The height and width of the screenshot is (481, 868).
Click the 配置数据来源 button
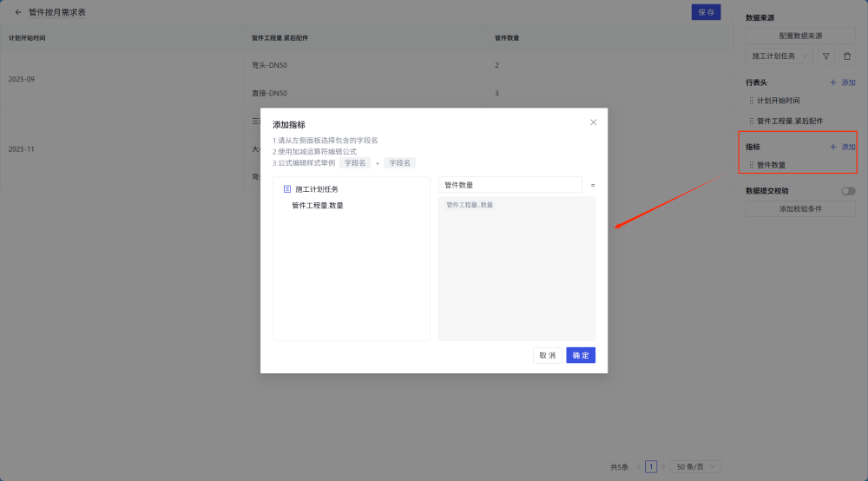coord(800,36)
